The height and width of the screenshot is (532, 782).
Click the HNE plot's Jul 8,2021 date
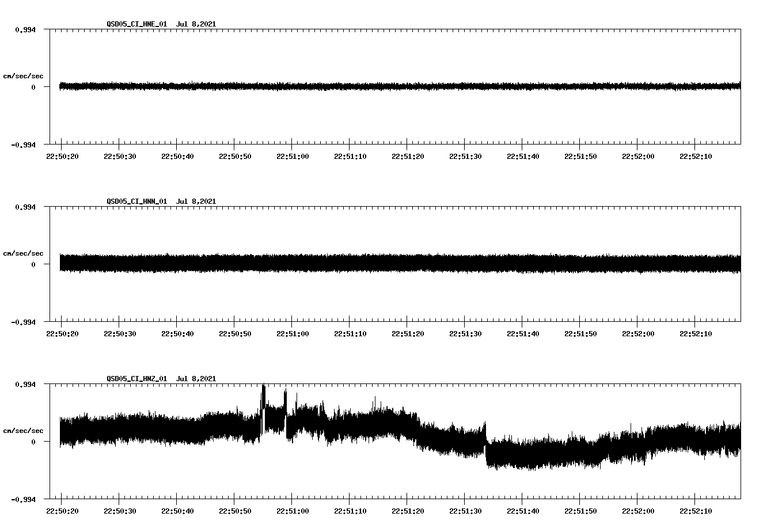(x=196, y=24)
